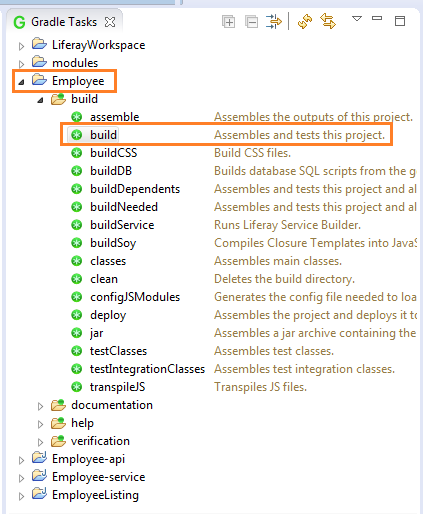
Task: Select the buildDependents task
Action: tap(135, 189)
